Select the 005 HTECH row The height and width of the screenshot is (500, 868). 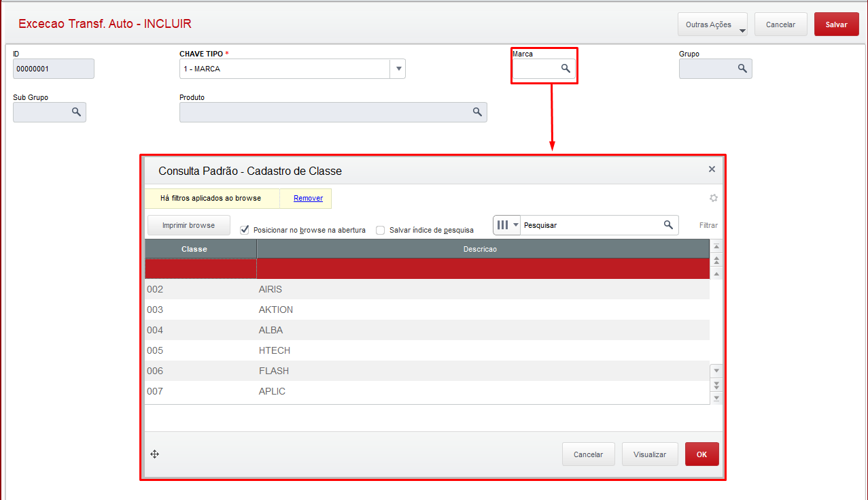click(x=427, y=350)
